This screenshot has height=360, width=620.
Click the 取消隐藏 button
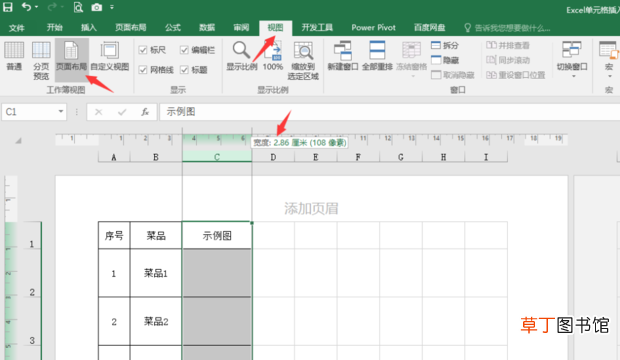coord(453,75)
